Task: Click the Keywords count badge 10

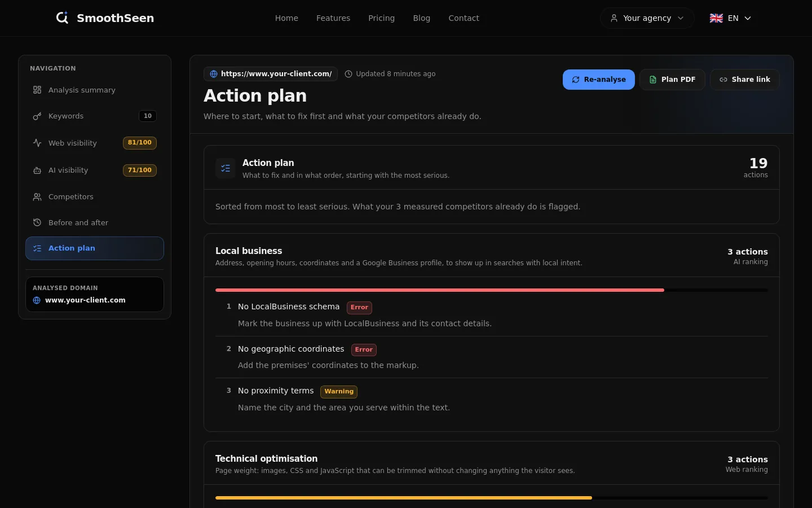Action: click(x=148, y=116)
